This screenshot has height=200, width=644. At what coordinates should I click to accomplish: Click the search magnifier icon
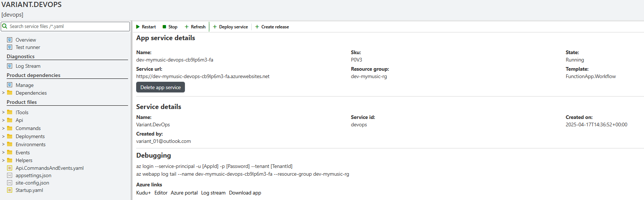coord(5,26)
